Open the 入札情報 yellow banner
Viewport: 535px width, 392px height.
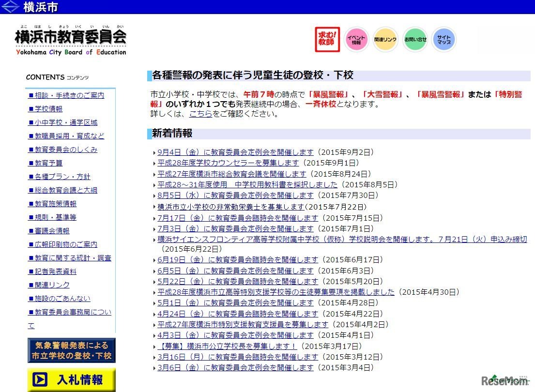pyautogui.click(x=71, y=379)
